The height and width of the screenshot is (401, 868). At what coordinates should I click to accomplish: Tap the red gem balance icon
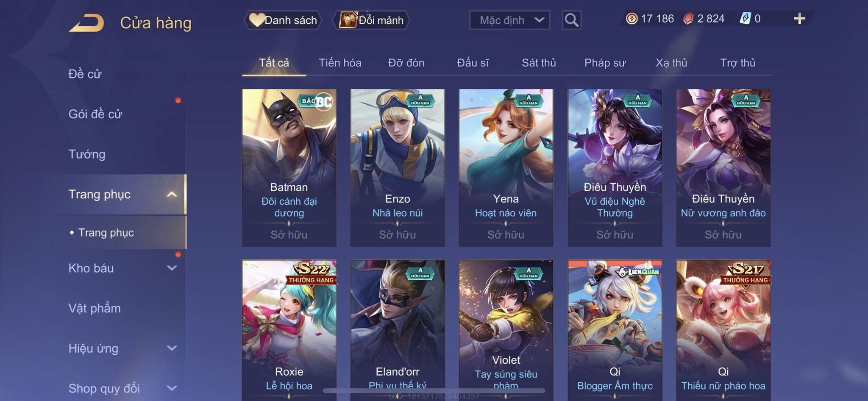(688, 19)
